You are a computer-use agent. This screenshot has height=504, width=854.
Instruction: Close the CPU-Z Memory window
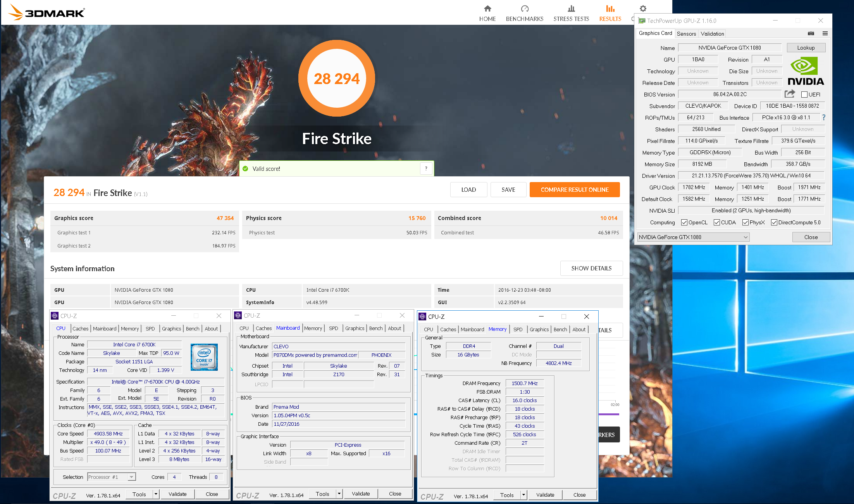click(x=586, y=317)
